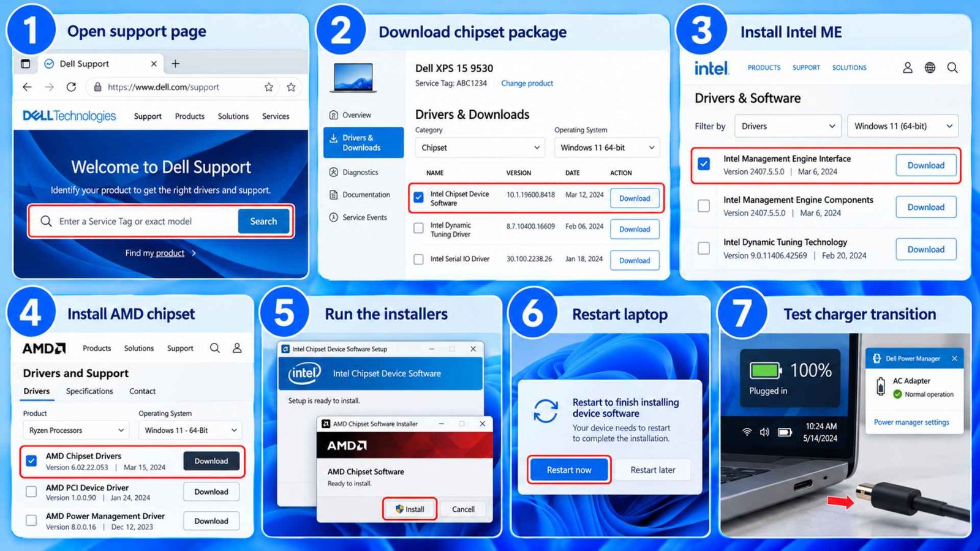Open AMD user account icon
This screenshot has width=980, height=551.
coord(237,348)
